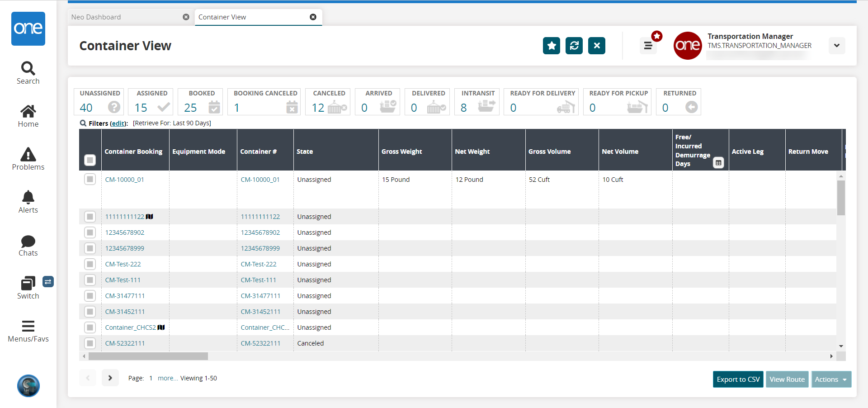Viewport: 868px width, 408px height.
Task: Expand the user profile dropdown arrow
Action: click(x=836, y=46)
